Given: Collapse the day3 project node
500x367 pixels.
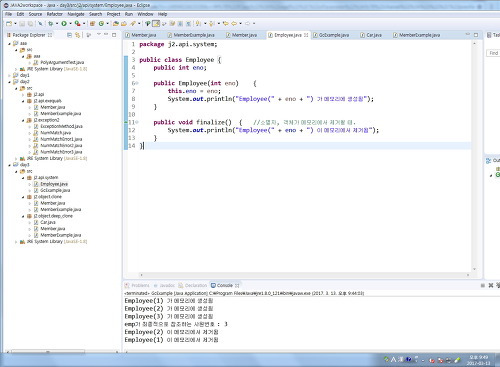Looking at the screenshot, I should (9, 165).
